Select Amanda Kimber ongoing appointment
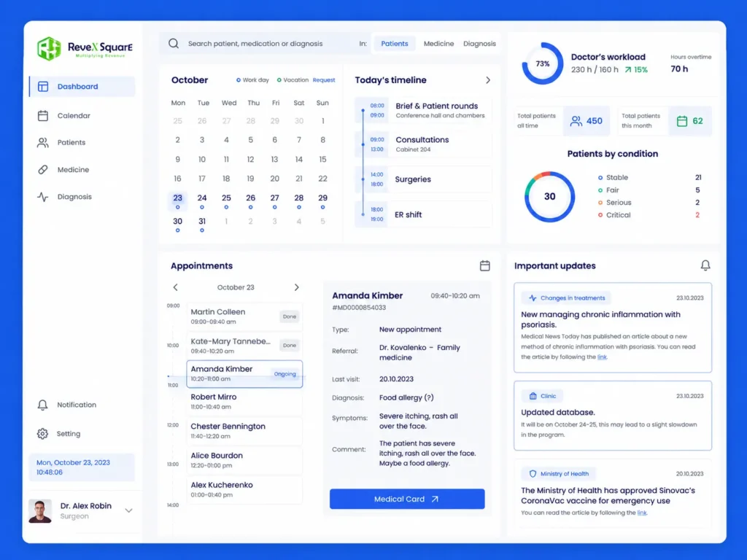Screen dimensions: 747x560 244,374
